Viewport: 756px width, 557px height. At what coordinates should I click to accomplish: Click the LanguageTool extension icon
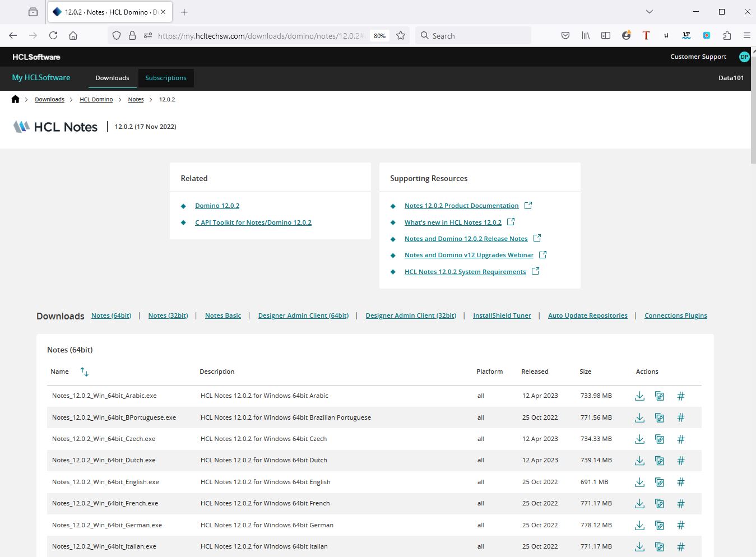686,35
